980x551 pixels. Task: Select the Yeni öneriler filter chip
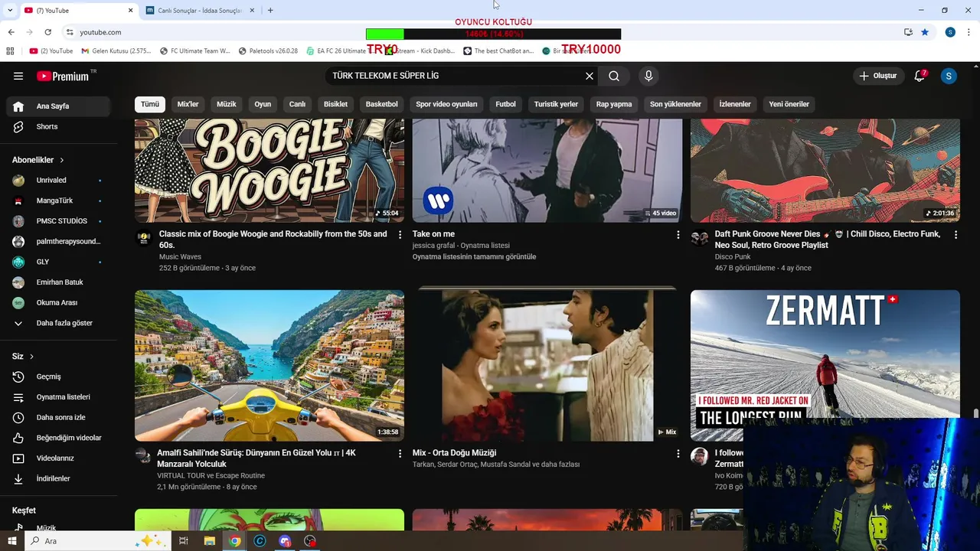tap(789, 104)
